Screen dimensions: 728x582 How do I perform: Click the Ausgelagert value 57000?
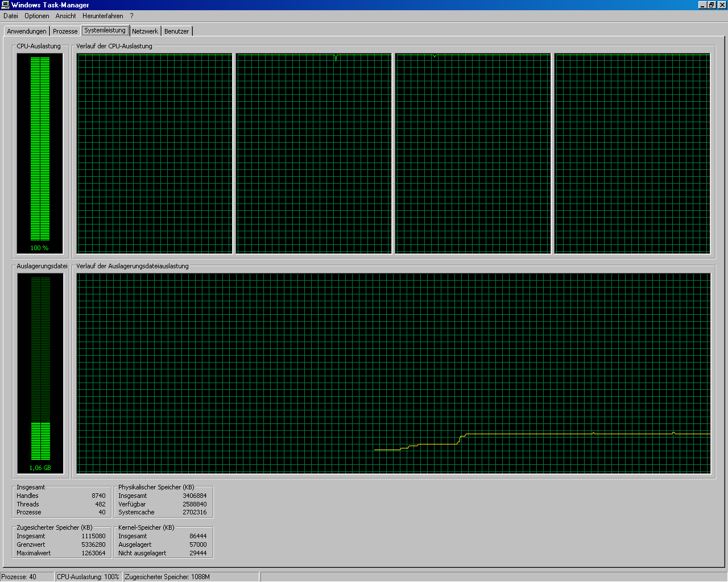[x=198, y=544]
